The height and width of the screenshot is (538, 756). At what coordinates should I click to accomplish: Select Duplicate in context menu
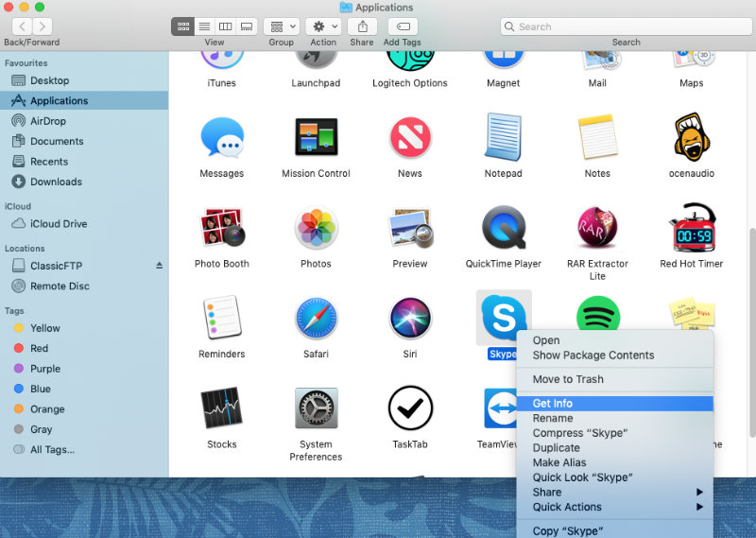click(x=615, y=448)
